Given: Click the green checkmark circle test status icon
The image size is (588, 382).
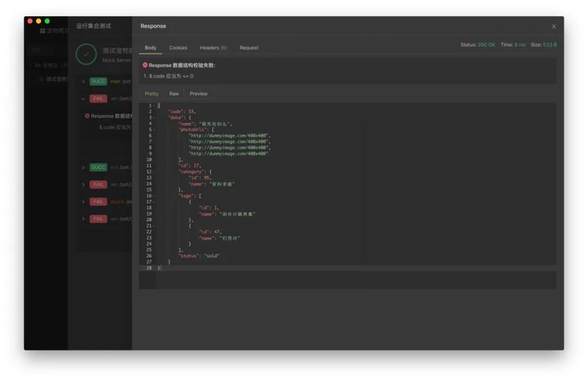Looking at the screenshot, I should [86, 54].
